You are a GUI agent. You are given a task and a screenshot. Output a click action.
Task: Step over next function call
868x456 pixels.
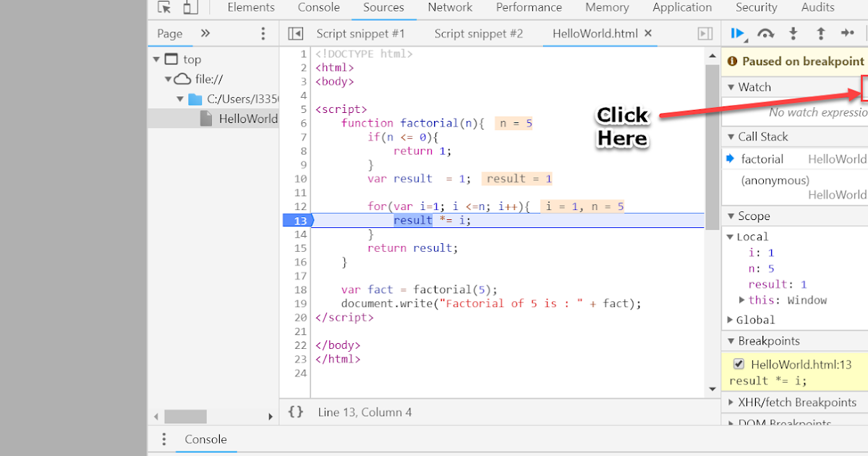765,33
